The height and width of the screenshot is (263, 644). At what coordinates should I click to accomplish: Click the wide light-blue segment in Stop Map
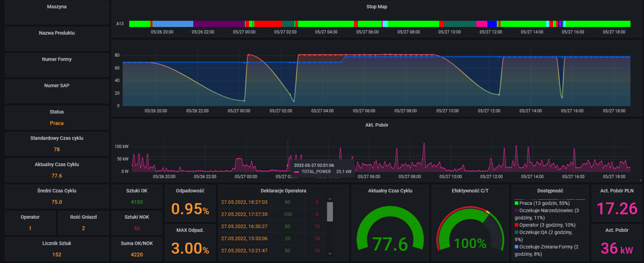(173, 24)
